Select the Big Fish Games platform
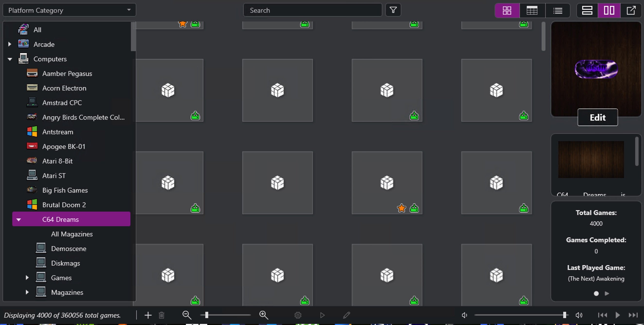Viewport: 644px width, 325px height. (x=65, y=190)
